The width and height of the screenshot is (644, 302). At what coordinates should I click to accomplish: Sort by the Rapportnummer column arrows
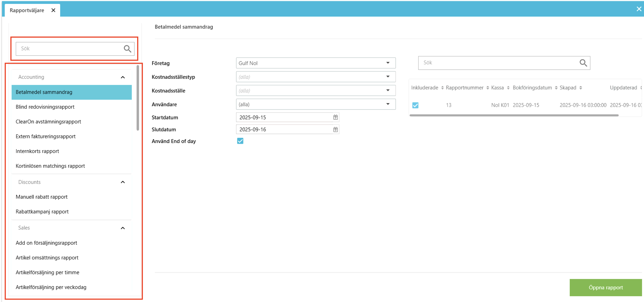click(x=487, y=88)
